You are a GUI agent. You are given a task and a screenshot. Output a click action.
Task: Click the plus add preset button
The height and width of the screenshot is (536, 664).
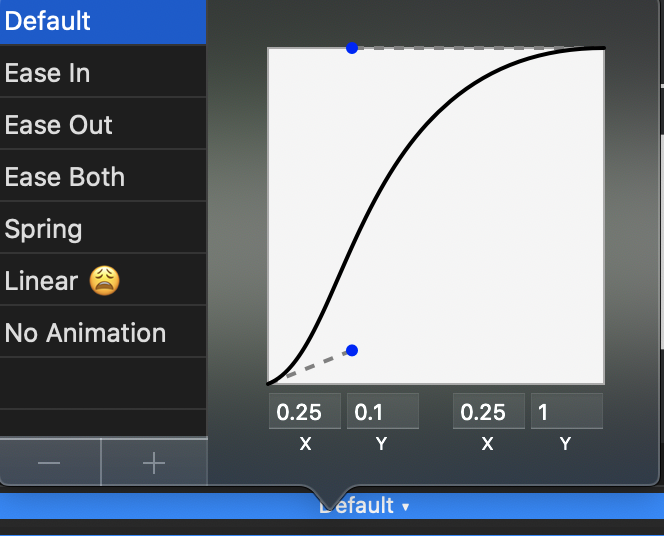[x=154, y=462]
